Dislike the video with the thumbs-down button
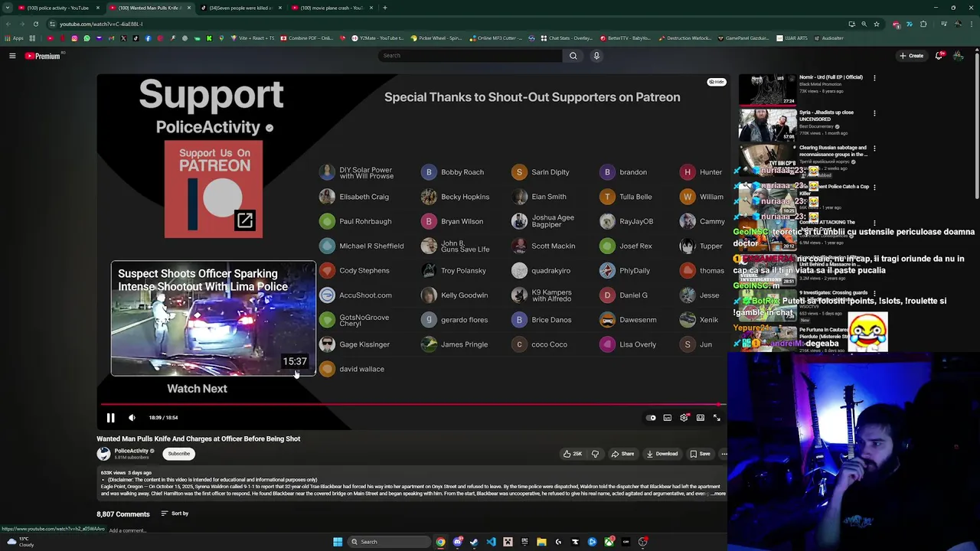 coord(595,454)
